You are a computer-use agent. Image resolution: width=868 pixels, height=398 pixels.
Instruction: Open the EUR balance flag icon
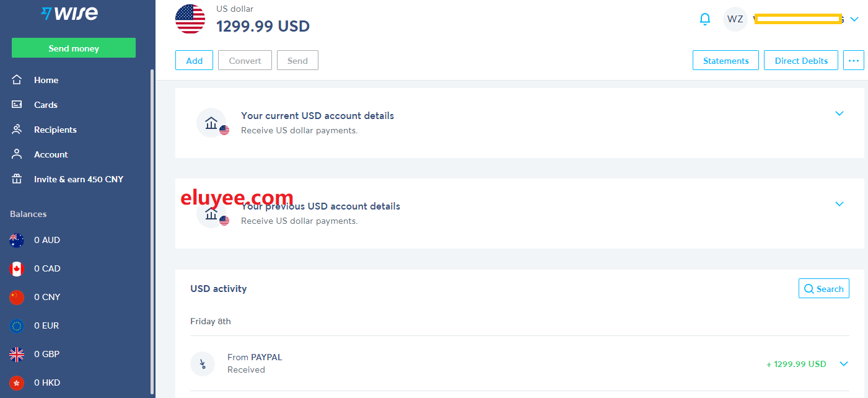(x=17, y=325)
